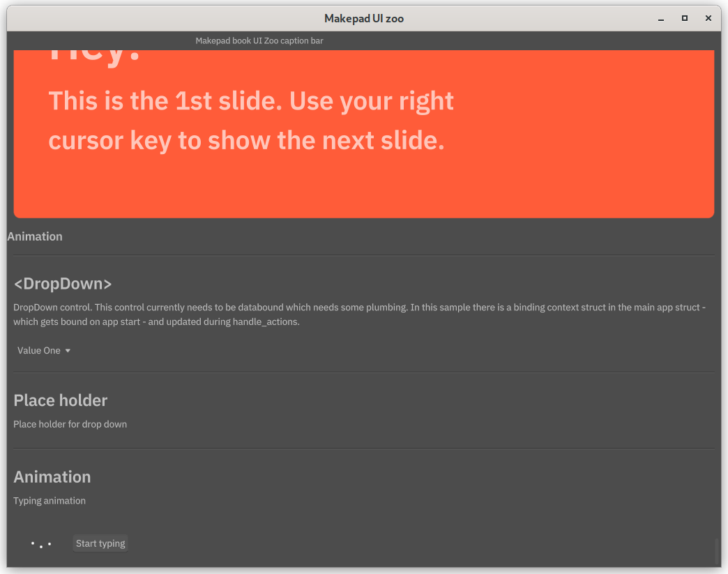The height and width of the screenshot is (574, 728).
Task: Click the <DropDown> section heading
Action: tap(63, 285)
